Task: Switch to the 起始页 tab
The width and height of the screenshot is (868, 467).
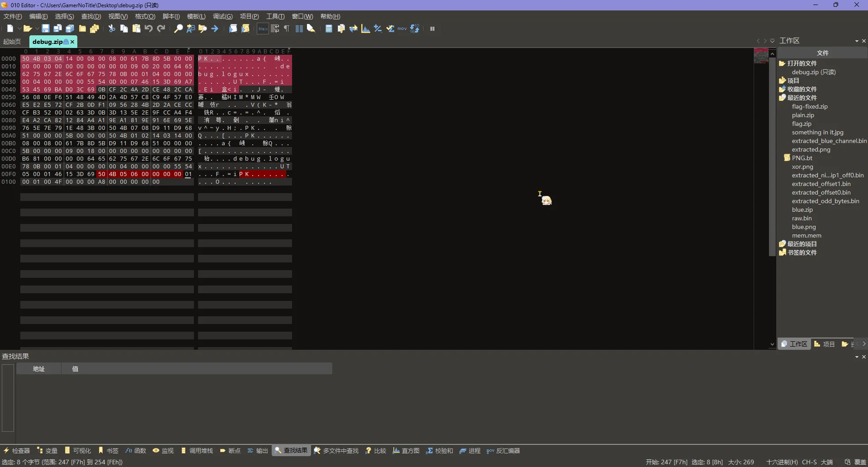Action: coord(12,42)
